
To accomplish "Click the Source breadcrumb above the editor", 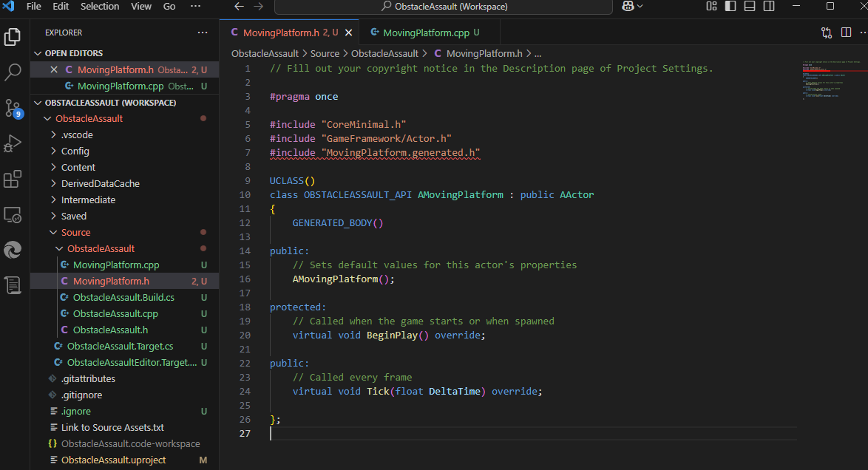I will pos(325,54).
